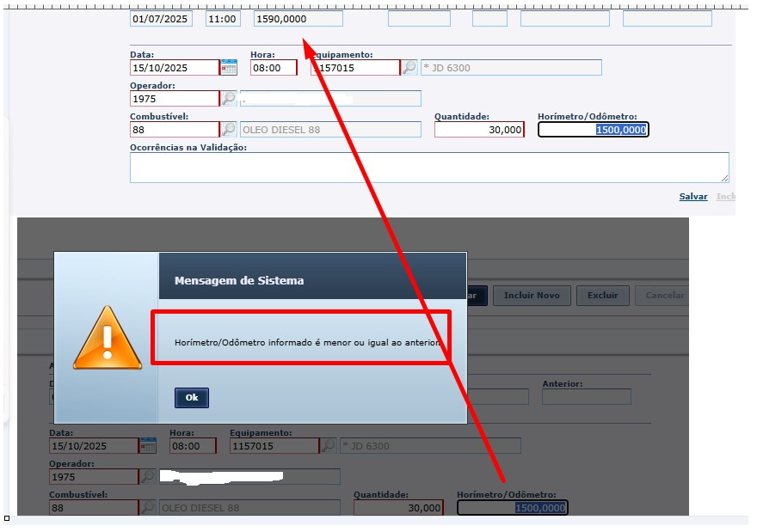This screenshot has width=757, height=532.
Task: Click the Incluir Novo button
Action: pos(532,295)
